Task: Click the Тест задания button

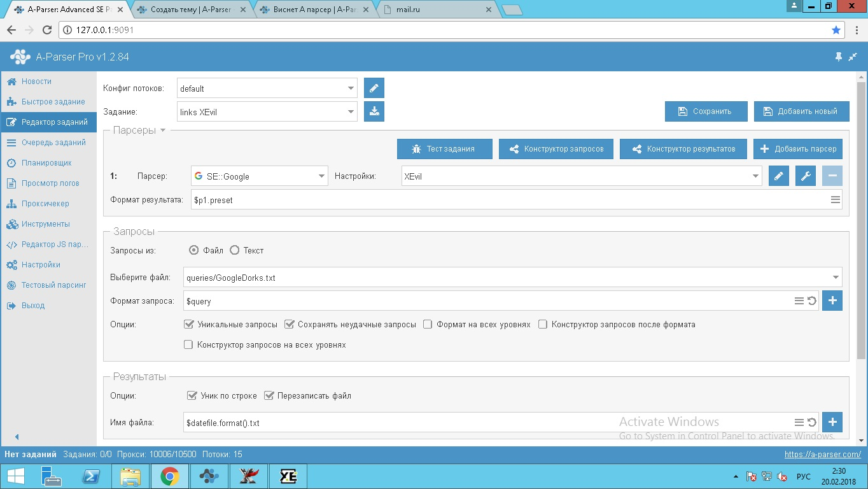Action: pos(444,149)
